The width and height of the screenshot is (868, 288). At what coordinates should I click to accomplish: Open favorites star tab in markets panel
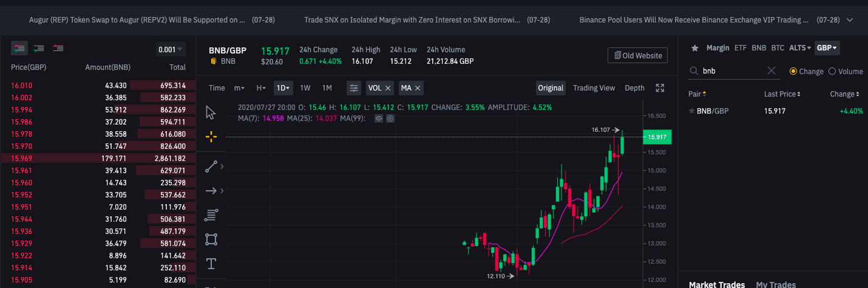(x=695, y=48)
